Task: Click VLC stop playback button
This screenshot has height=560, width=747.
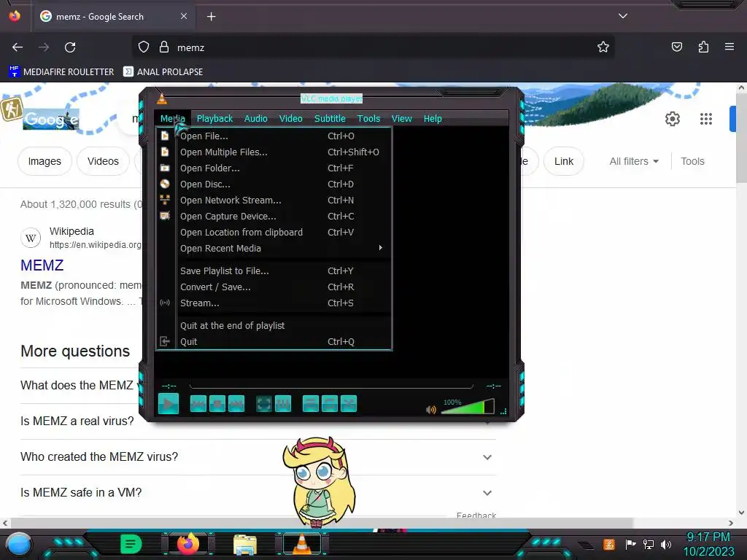Action: [x=217, y=404]
